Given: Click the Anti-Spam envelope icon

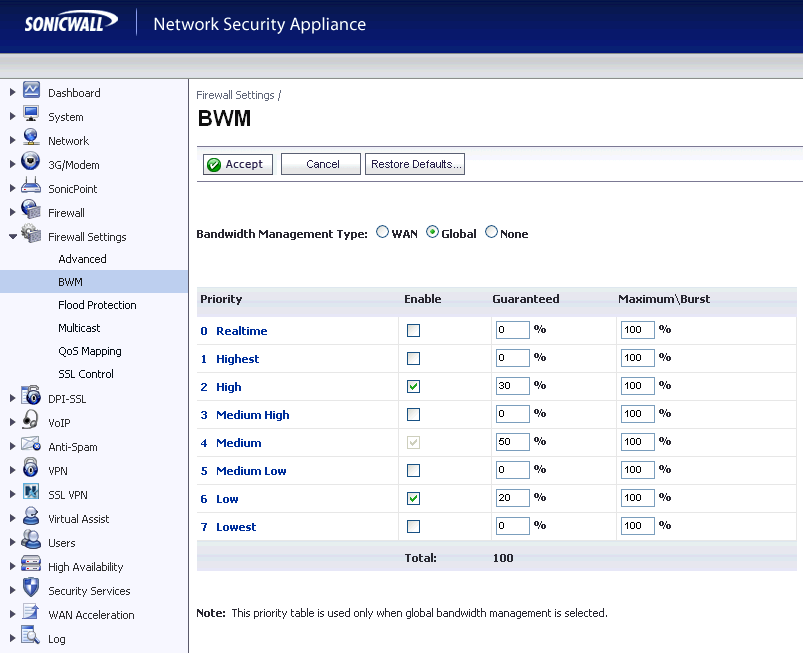Looking at the screenshot, I should pyautogui.click(x=31, y=446).
